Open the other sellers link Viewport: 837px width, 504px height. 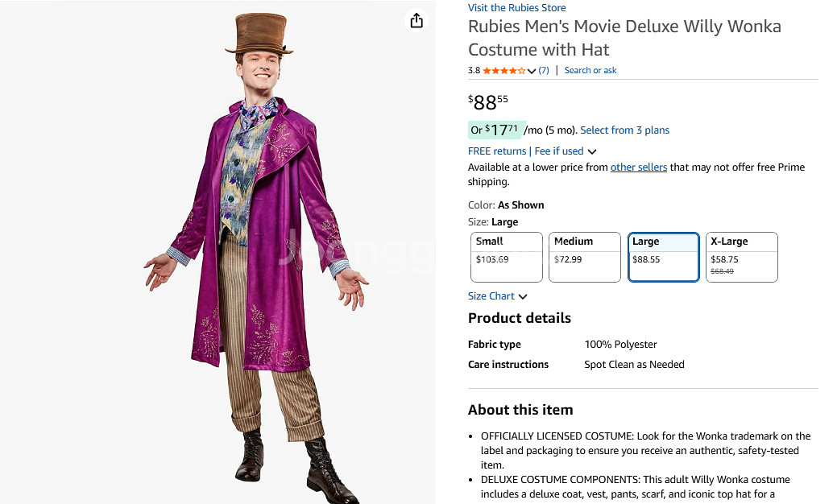pyautogui.click(x=638, y=167)
